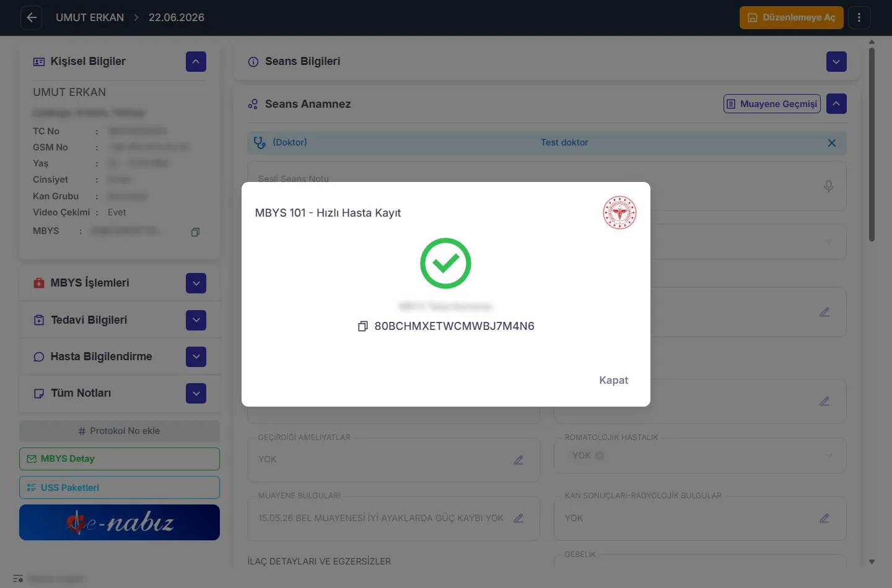The image size is (892, 588).
Task: Click the page vertical scrollbar
Action: (872, 144)
